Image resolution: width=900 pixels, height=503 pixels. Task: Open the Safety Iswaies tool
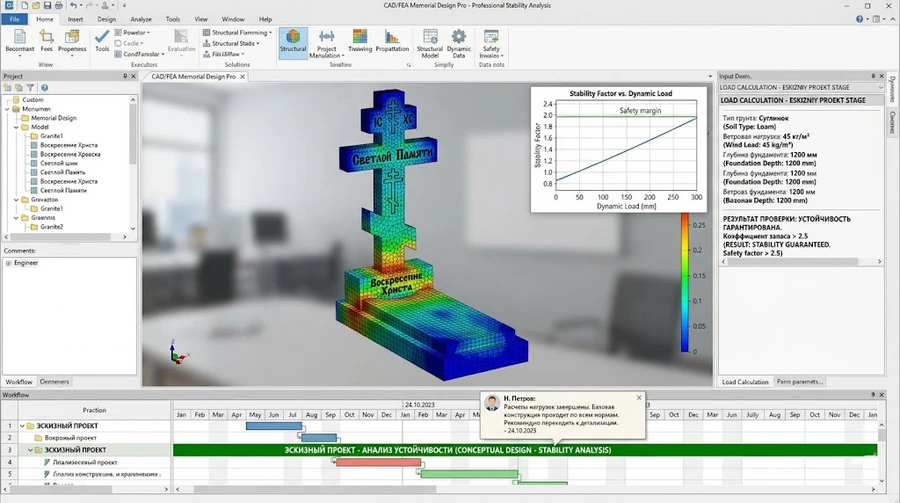[491, 43]
